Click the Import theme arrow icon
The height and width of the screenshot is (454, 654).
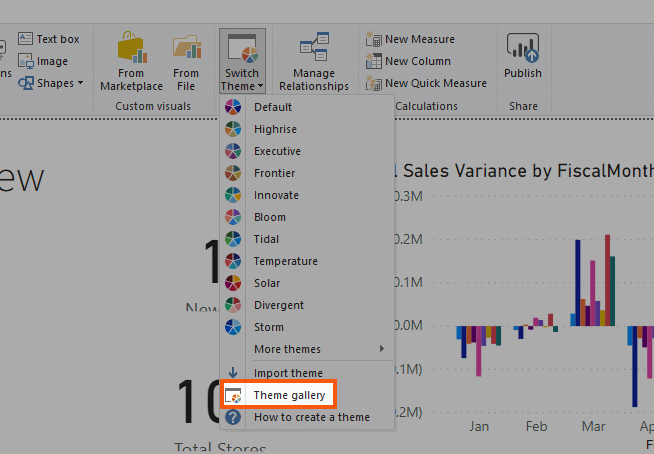click(233, 373)
